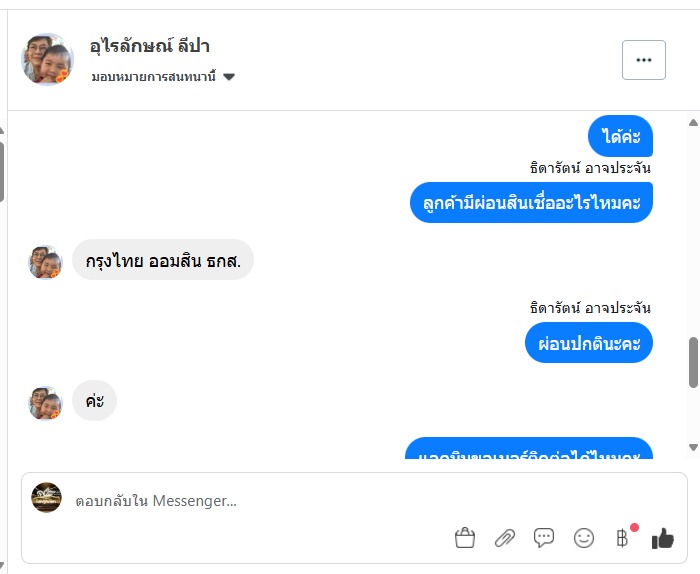Viewport: 700px width, 574px height.
Task: Select the ผ่อนปกตินะคะ message bubble
Action: click(588, 343)
